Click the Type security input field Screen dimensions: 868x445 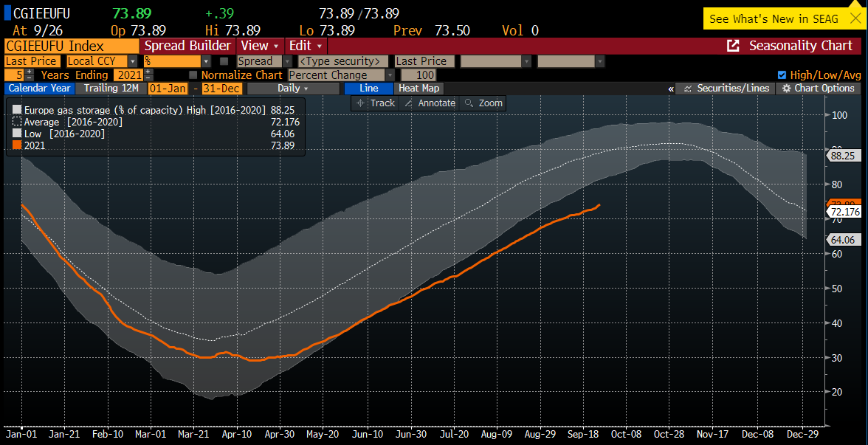point(343,61)
